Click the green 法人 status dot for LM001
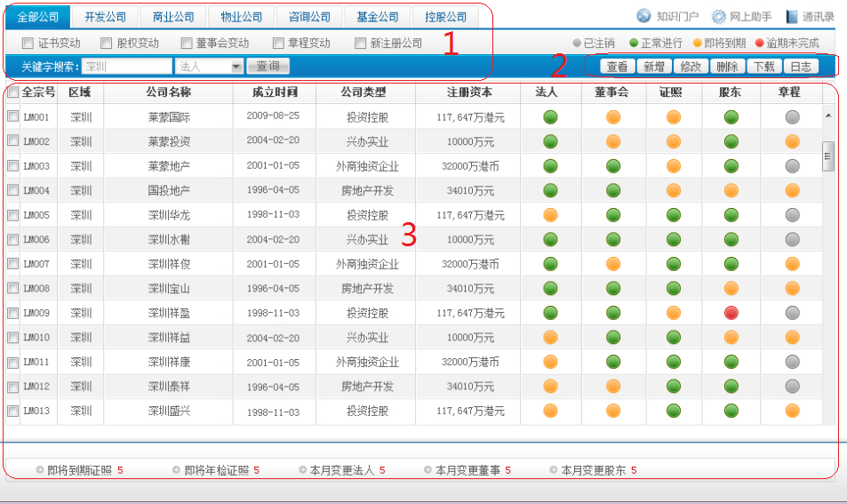Screen dimensions: 847x504 click(550, 116)
